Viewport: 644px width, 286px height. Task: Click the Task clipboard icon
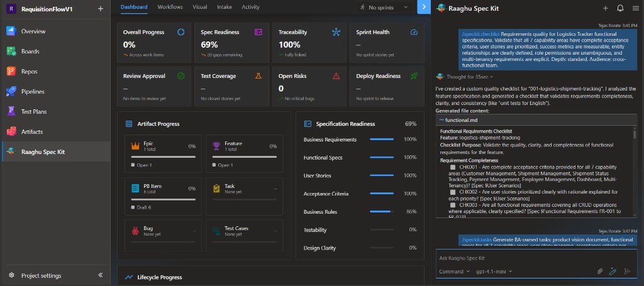216,189
